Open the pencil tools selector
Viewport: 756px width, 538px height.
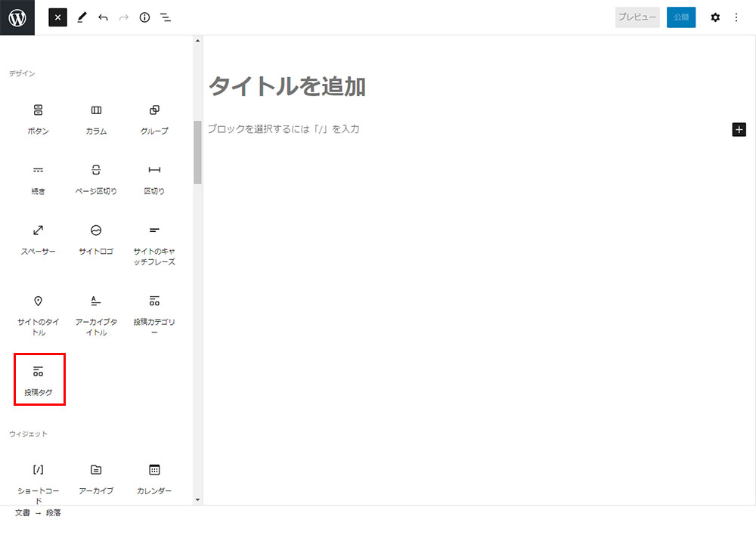(82, 17)
